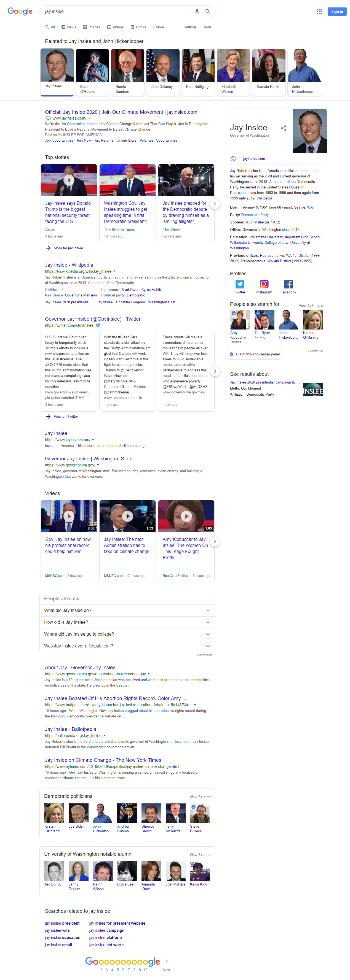The height and width of the screenshot is (980, 350).
Task: Click the arrow icon before View on Twitter
Action: pyautogui.click(x=48, y=417)
